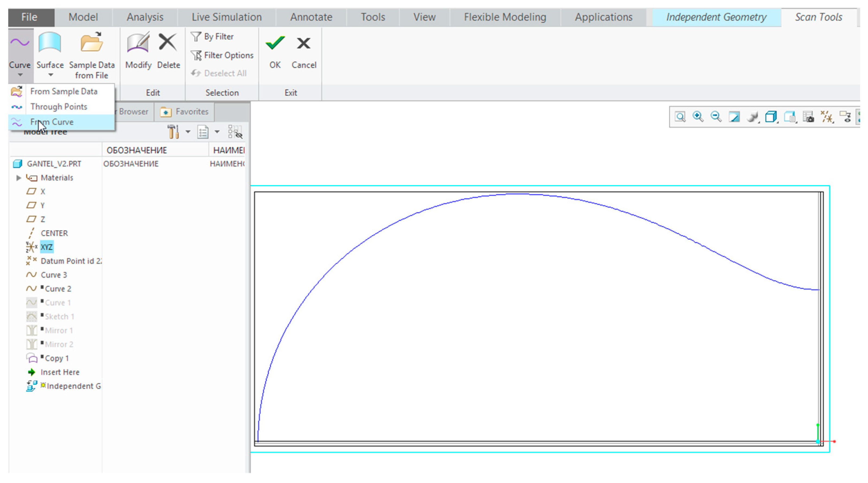
Task: Switch to the Flexible Modeling tab
Action: point(504,17)
